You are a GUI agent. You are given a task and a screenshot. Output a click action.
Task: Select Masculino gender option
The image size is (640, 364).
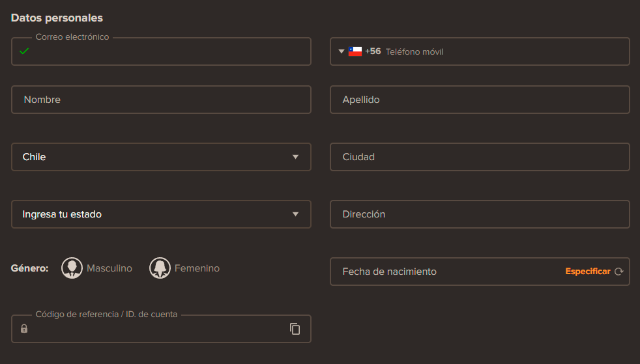(x=109, y=268)
